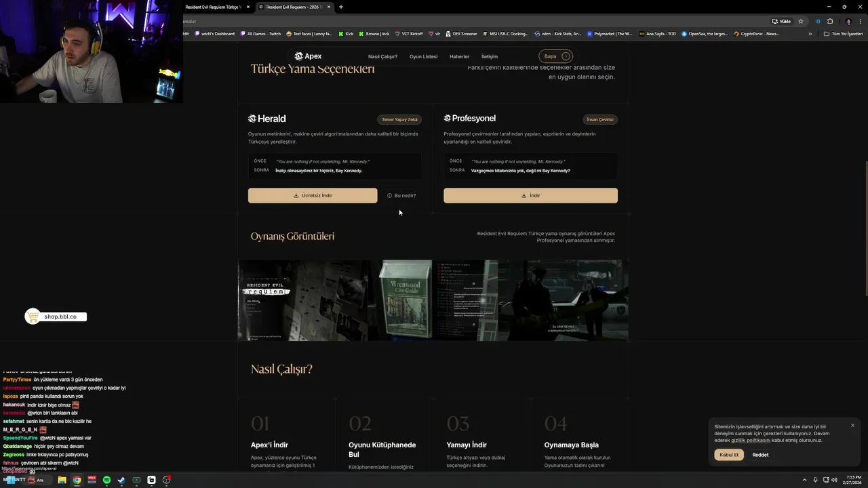Click the İndir button for Profesyonel
The height and width of the screenshot is (488, 868).
pyautogui.click(x=530, y=195)
